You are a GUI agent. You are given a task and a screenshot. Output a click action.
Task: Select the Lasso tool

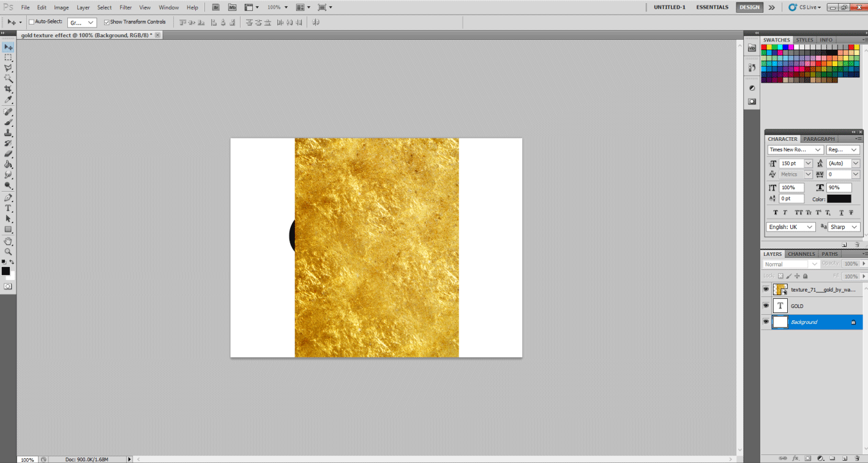point(9,67)
